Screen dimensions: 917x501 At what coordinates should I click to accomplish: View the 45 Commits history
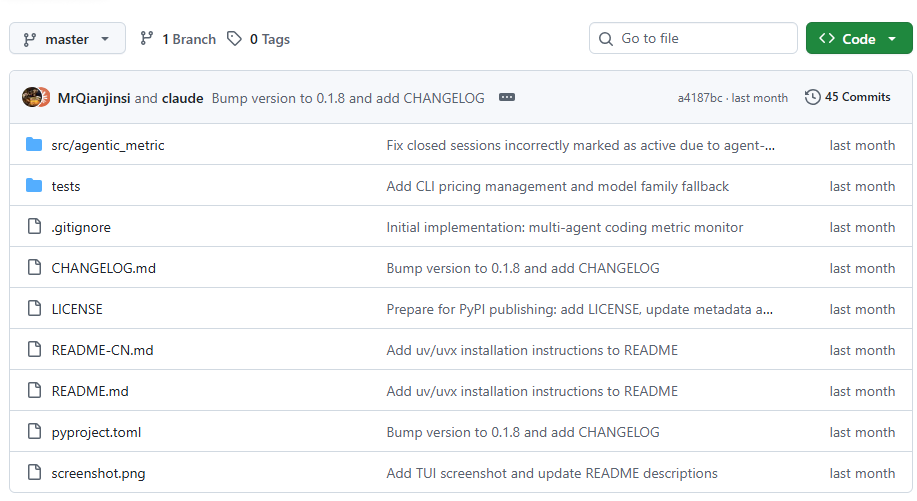[848, 97]
